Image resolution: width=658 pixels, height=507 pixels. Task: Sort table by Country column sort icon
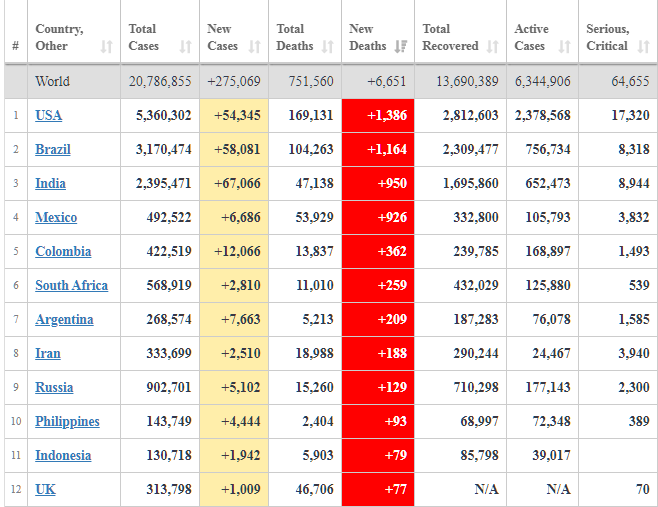(x=107, y=46)
